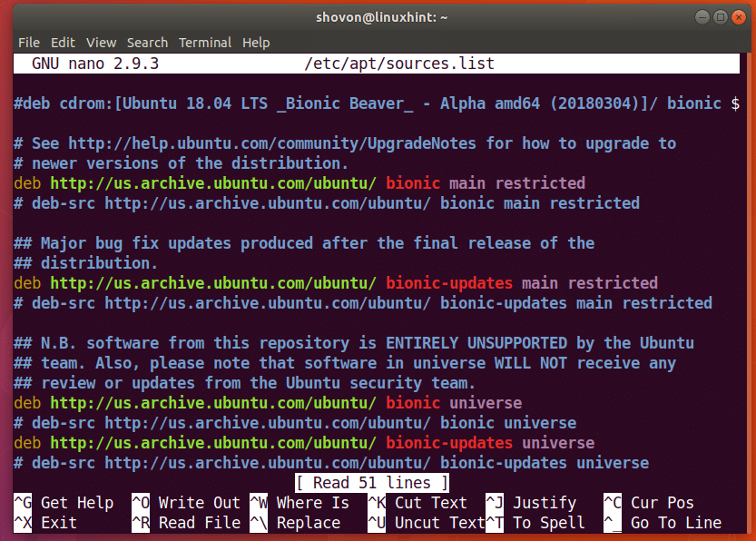Image resolution: width=756 pixels, height=541 pixels.
Task: Open the Search menu
Action: 148,43
